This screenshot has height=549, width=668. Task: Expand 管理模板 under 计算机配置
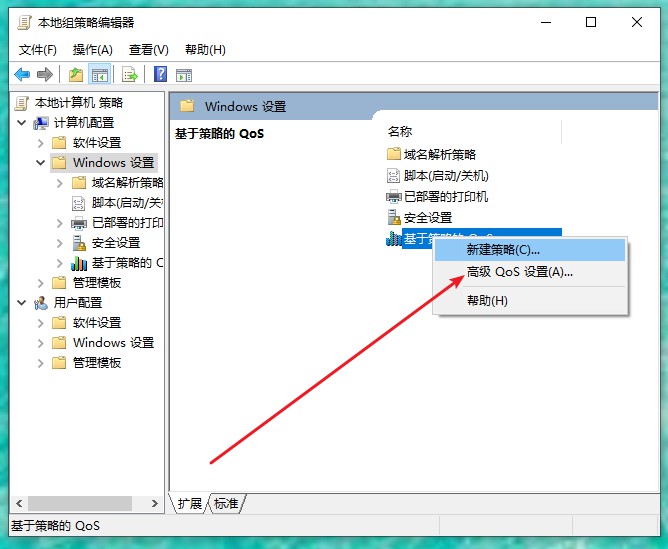(x=41, y=282)
